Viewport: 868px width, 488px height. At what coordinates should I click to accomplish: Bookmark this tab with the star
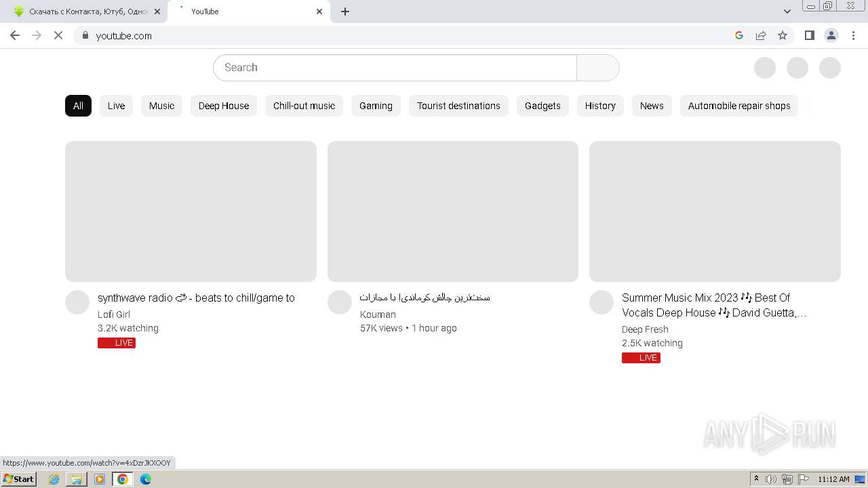pos(783,35)
